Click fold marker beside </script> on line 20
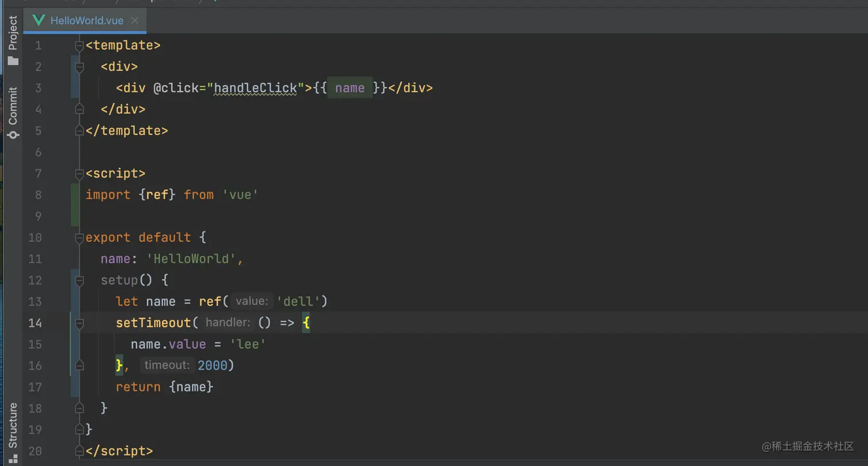The height and width of the screenshot is (466, 868). click(x=80, y=451)
